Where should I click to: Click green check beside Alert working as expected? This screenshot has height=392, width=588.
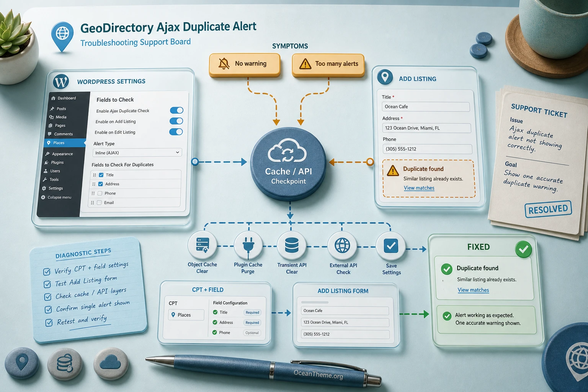[x=447, y=316]
